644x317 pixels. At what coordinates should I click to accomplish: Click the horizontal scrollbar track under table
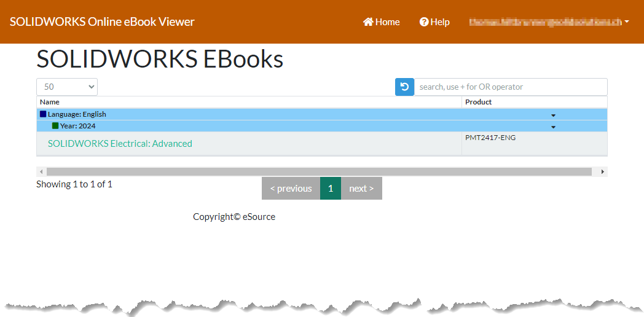[320, 172]
